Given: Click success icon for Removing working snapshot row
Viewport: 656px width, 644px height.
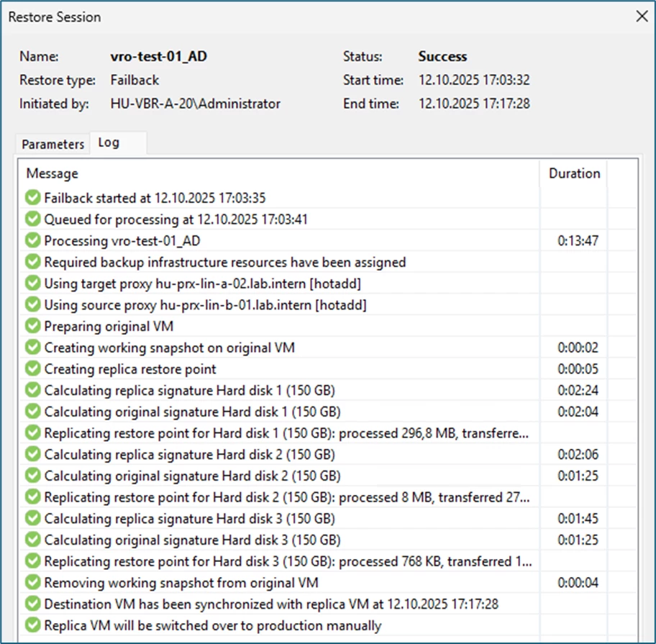Looking at the screenshot, I should click(x=32, y=583).
